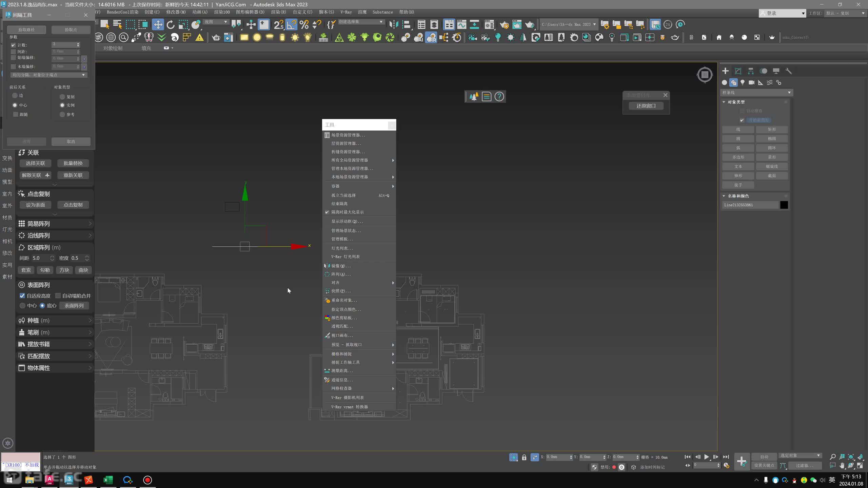This screenshot has height=488, width=868.
Task: Select the Lights category icon
Action: 743,82
